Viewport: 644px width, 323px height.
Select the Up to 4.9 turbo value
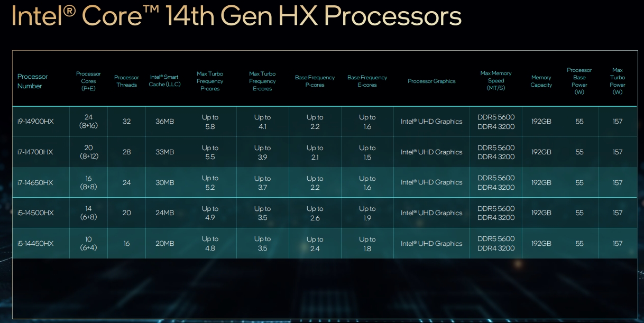click(210, 213)
